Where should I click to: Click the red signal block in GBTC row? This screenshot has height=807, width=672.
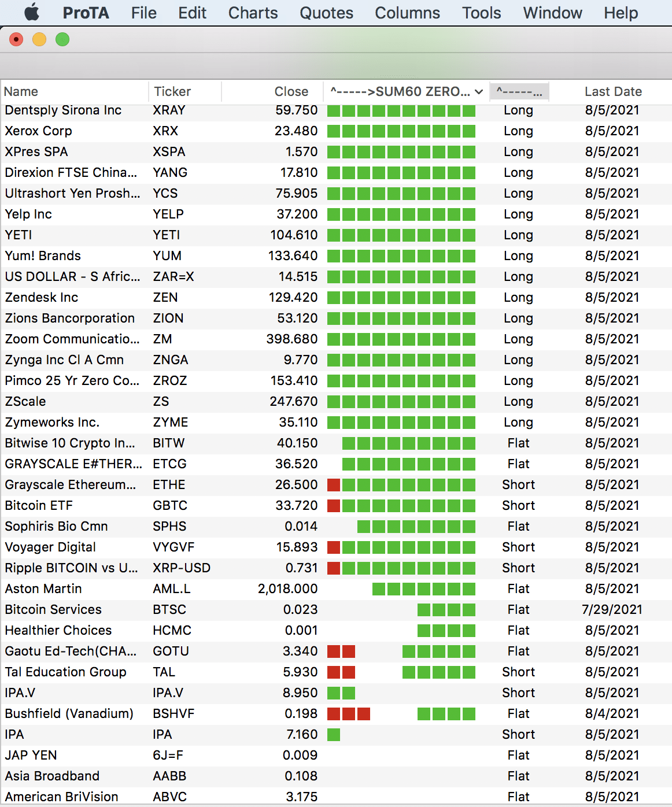pyautogui.click(x=334, y=505)
